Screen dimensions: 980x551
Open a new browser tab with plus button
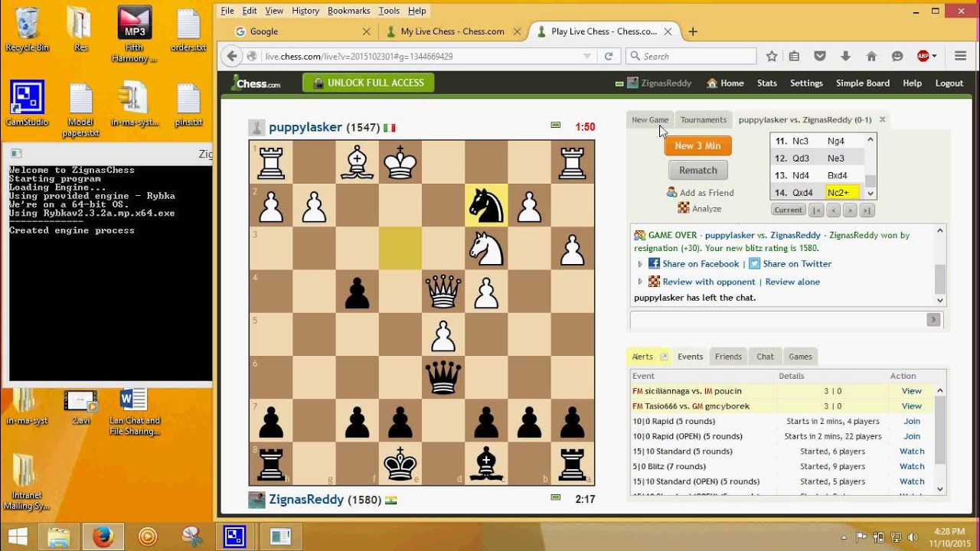[693, 31]
